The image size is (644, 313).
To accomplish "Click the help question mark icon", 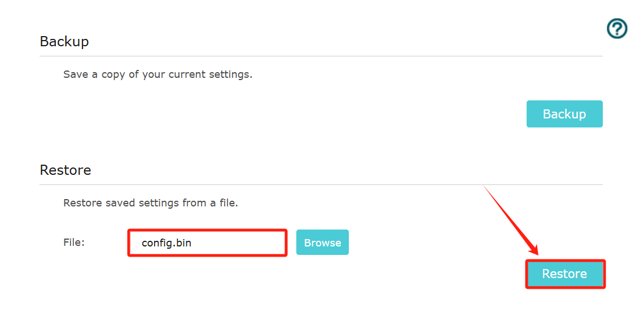I will [x=617, y=28].
